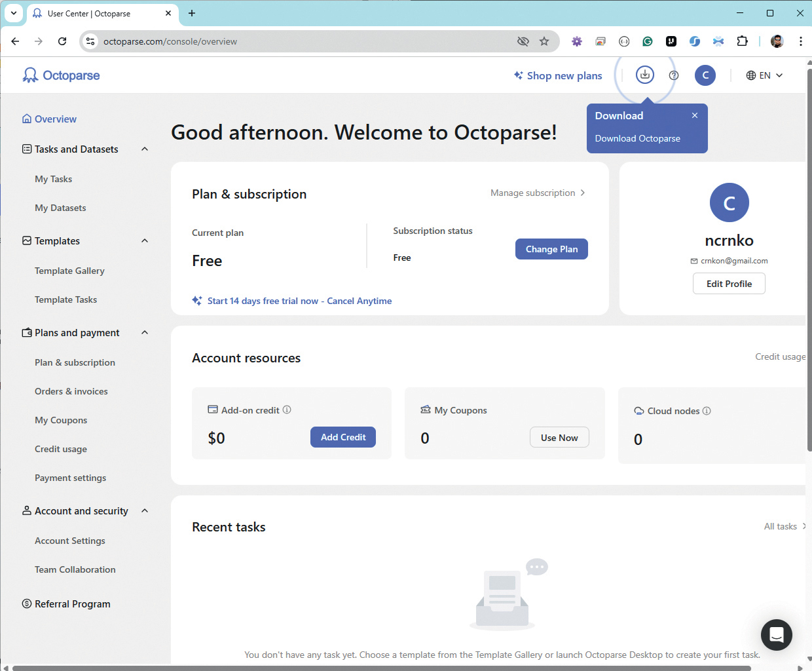Image resolution: width=812 pixels, height=671 pixels.
Task: Collapse the Plans and payment section
Action: [145, 332]
